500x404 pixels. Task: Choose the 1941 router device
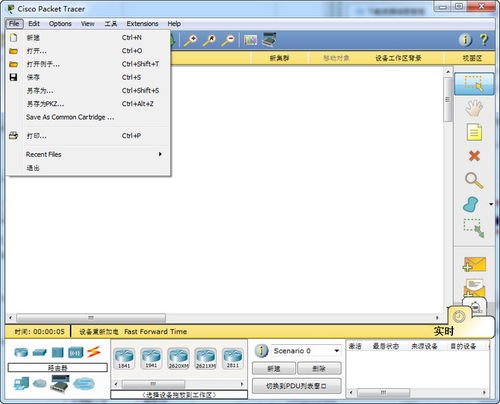pos(151,358)
